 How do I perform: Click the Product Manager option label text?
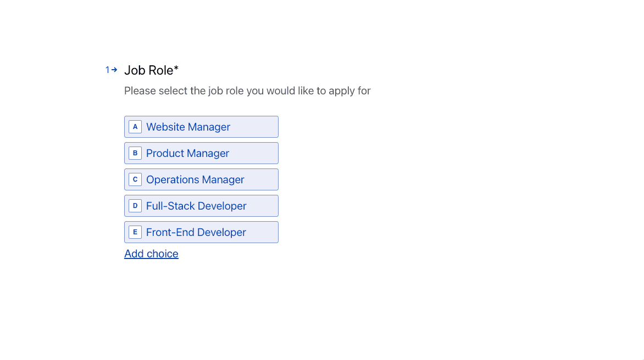pyautogui.click(x=187, y=153)
